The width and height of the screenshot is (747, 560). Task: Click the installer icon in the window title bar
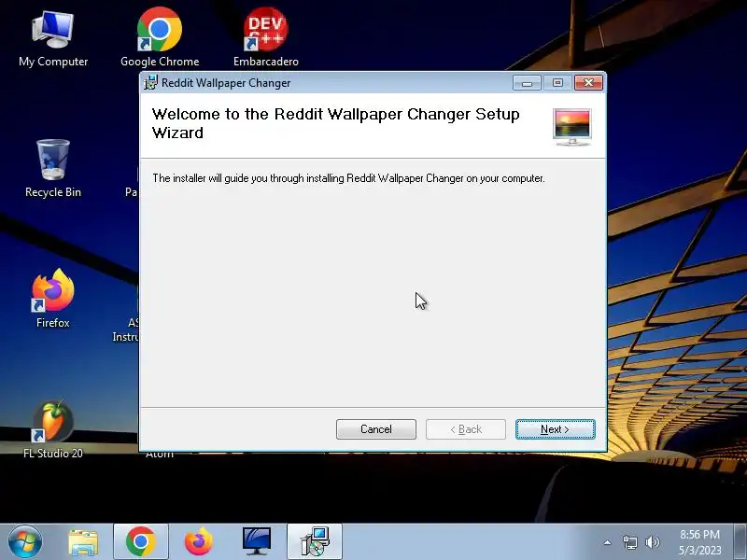click(151, 82)
